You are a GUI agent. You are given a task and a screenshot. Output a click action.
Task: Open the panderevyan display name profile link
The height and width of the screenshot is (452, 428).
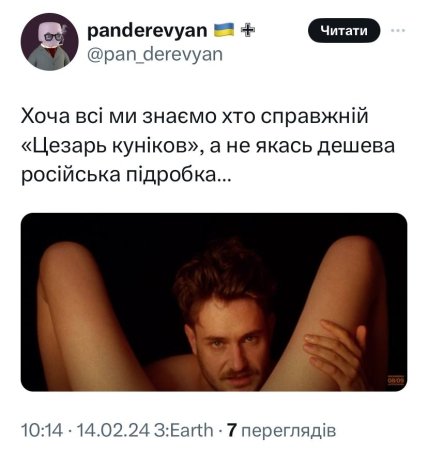click(147, 31)
